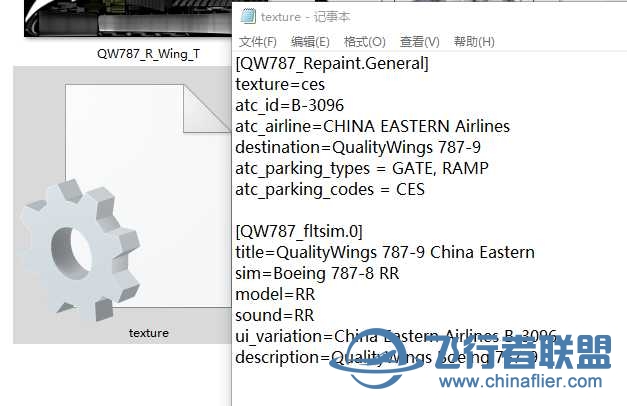Click the model=RR line
The width and height of the screenshot is (627, 406).
(275, 294)
